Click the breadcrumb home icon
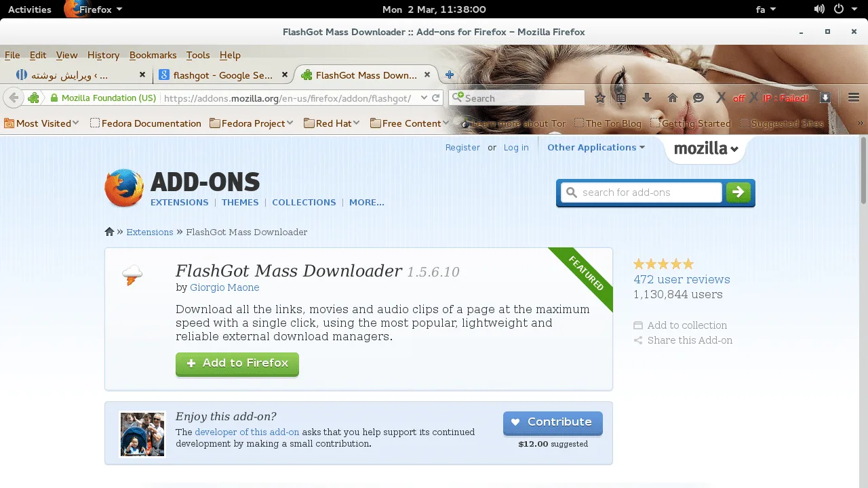The height and width of the screenshot is (488, 868). pos(109,232)
